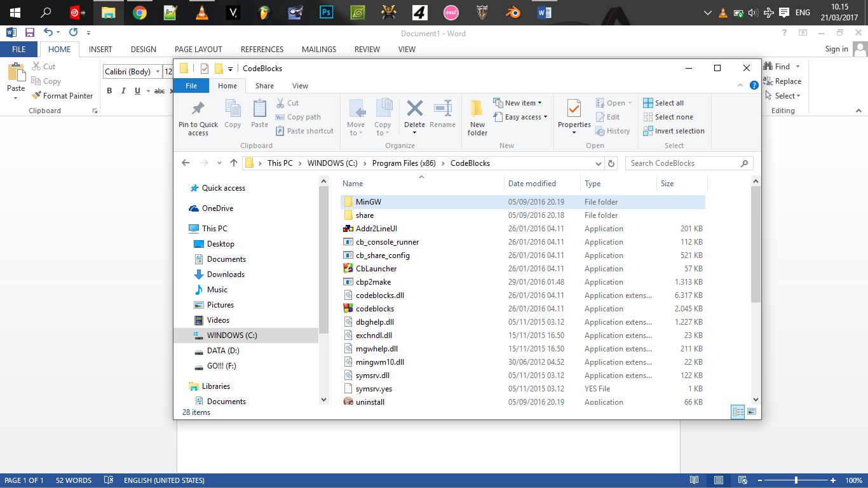Launch Photoshop from the taskbar

326,12
